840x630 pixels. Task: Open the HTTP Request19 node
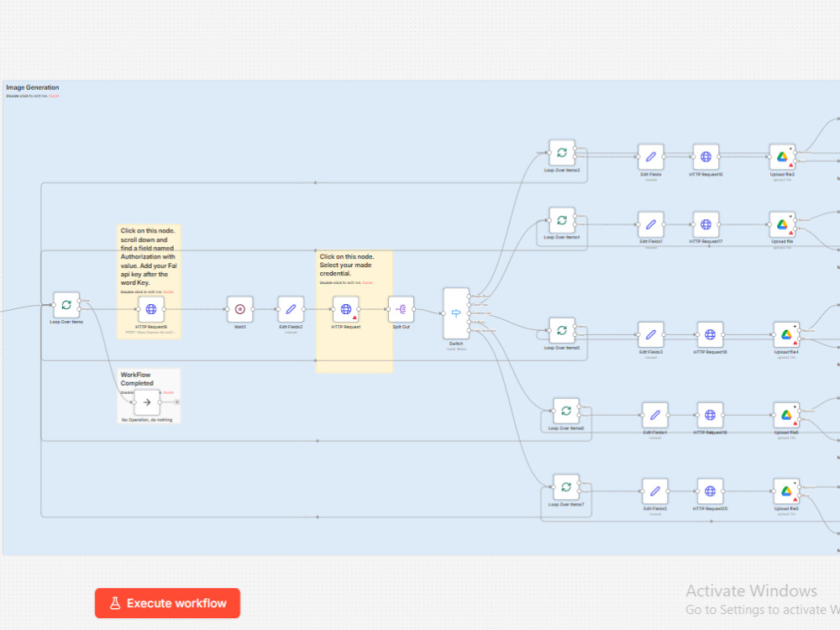pyautogui.click(x=711, y=415)
